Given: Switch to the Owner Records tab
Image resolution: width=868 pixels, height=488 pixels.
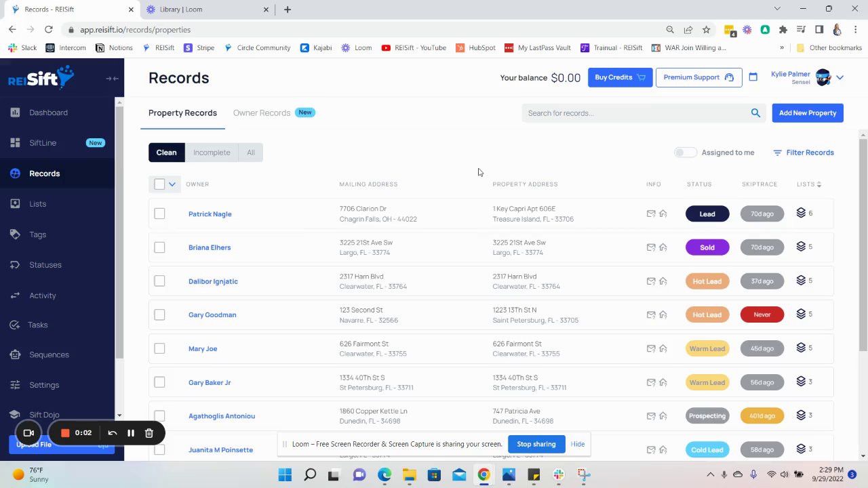Looking at the screenshot, I should tap(262, 113).
